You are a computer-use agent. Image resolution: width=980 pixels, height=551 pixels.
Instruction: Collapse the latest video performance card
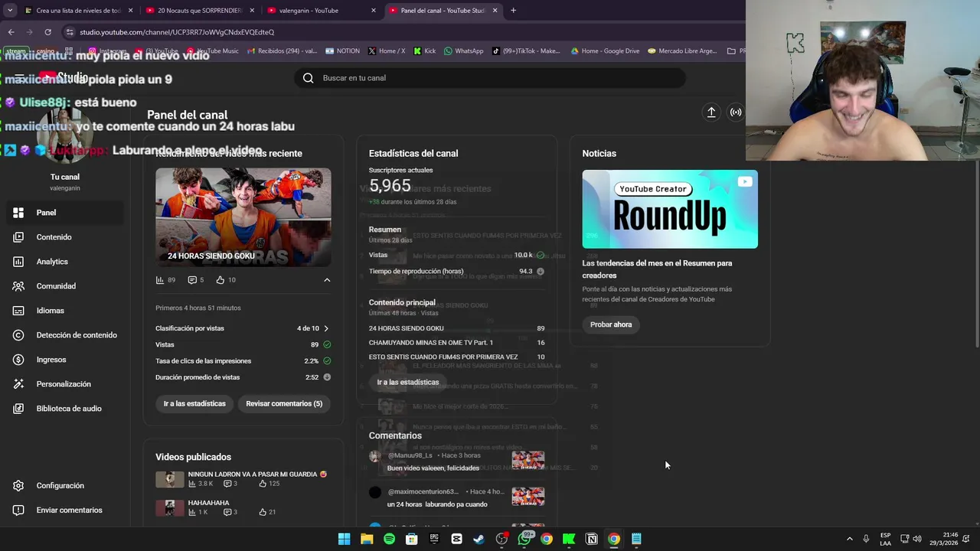pos(327,280)
